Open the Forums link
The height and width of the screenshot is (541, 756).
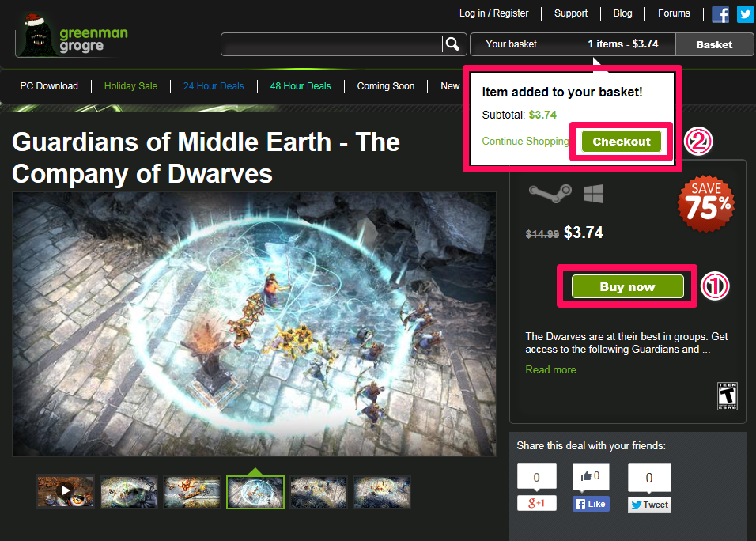coord(674,13)
